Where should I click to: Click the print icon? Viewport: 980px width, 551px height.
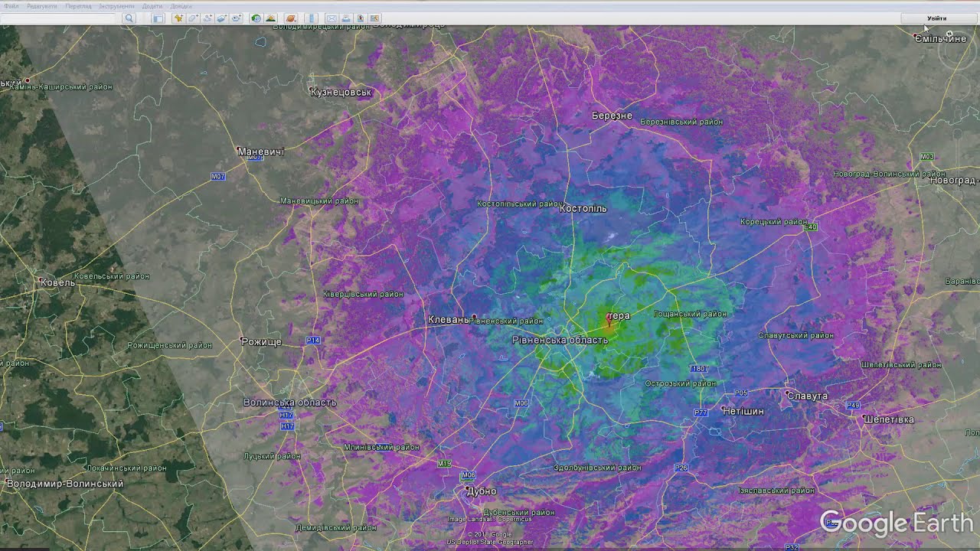346,18
